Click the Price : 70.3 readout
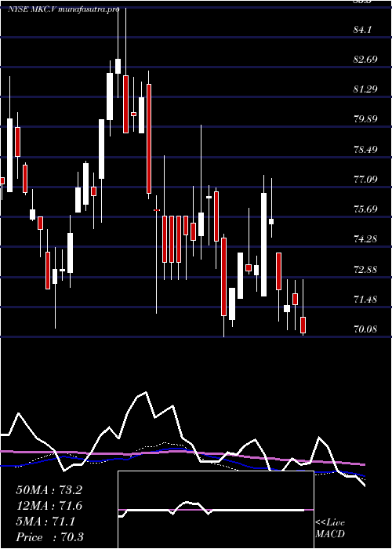 tap(49, 536)
